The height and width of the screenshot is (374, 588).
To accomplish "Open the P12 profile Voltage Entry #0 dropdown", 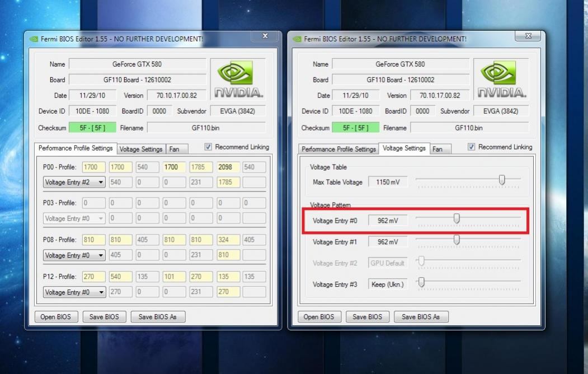I will (x=74, y=292).
